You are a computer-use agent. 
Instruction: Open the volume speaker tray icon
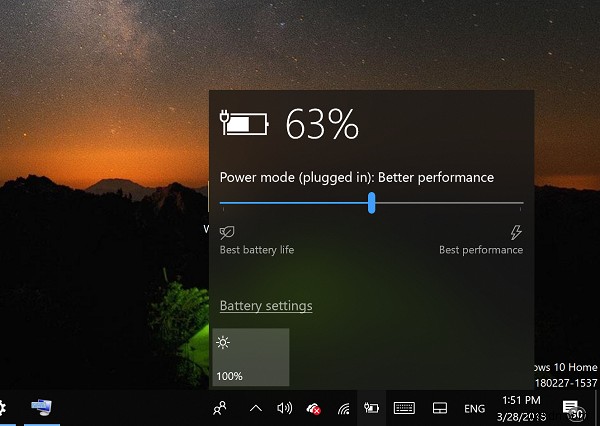pos(284,408)
